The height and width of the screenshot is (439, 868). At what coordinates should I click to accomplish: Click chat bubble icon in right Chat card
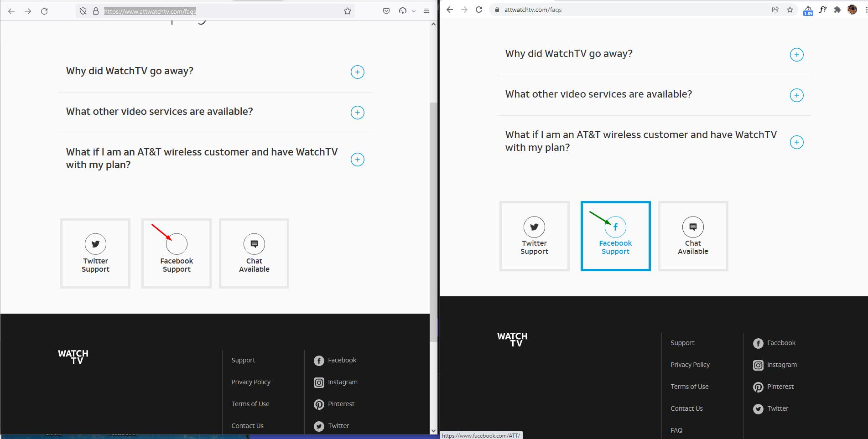click(x=693, y=227)
